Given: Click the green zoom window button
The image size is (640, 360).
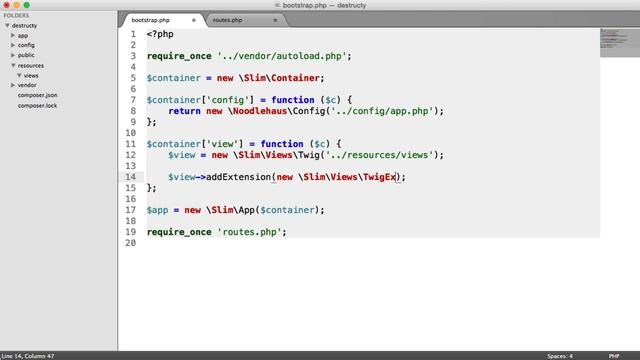Looking at the screenshot, I should pos(27,5).
